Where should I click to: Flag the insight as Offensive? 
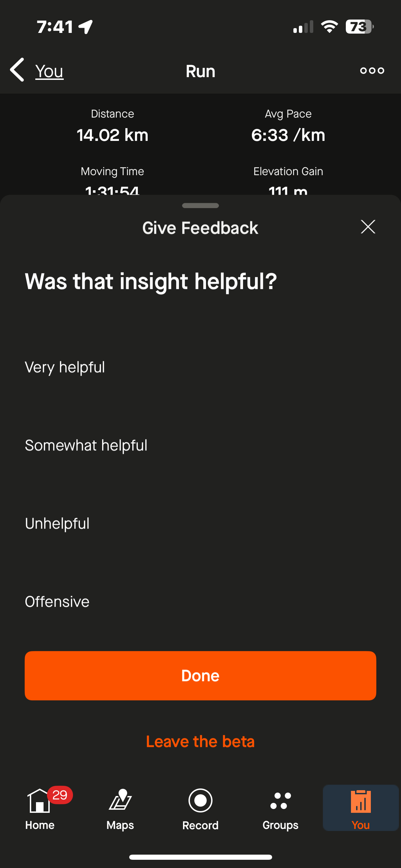(57, 602)
